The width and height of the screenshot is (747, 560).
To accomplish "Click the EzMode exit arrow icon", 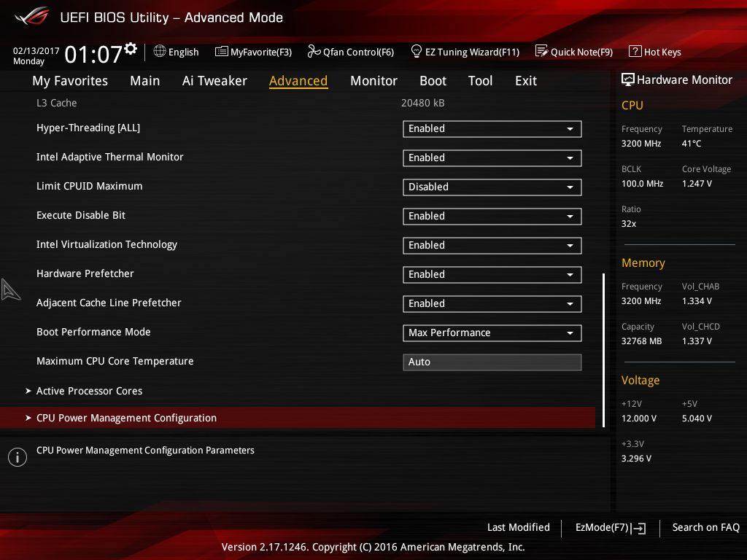I will [x=638, y=528].
